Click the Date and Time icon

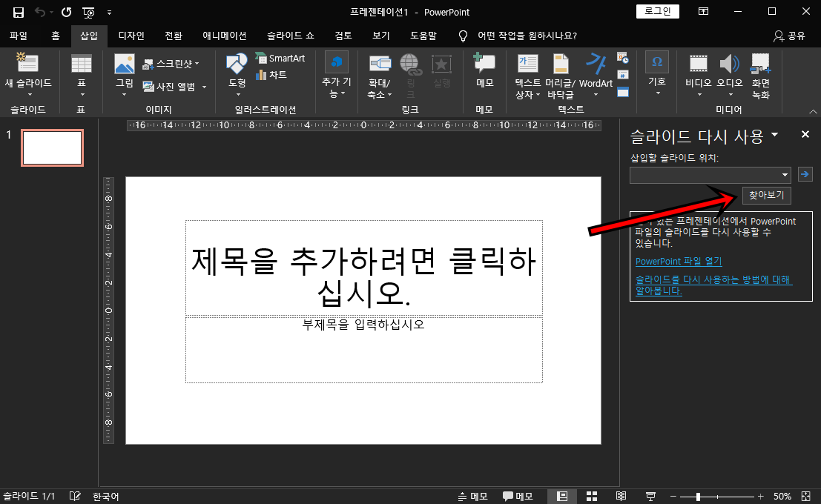(x=622, y=58)
